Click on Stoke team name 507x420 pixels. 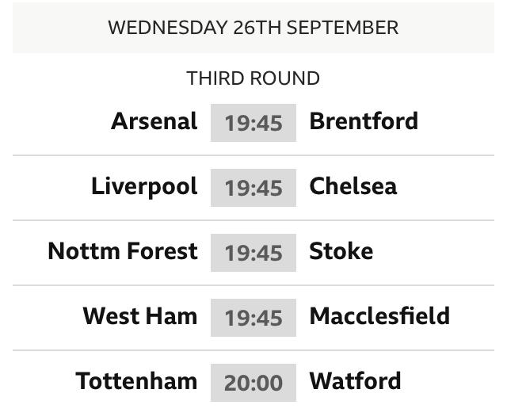click(x=341, y=251)
